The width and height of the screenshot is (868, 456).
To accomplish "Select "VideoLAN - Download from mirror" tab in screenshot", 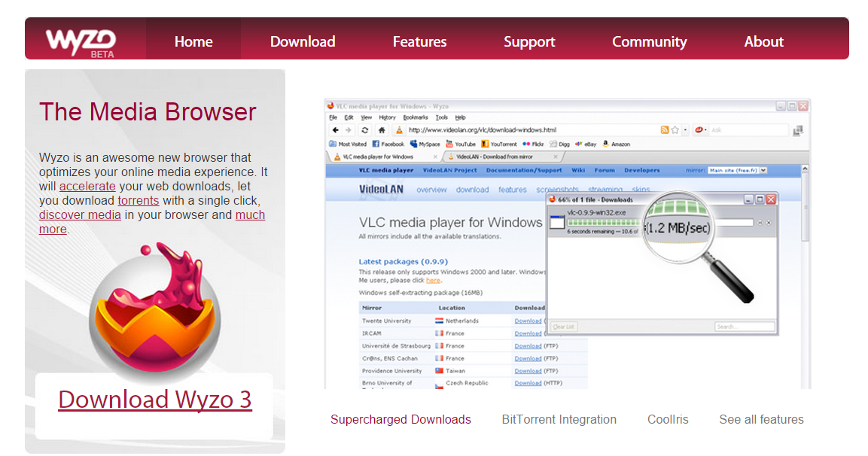I will [503, 157].
